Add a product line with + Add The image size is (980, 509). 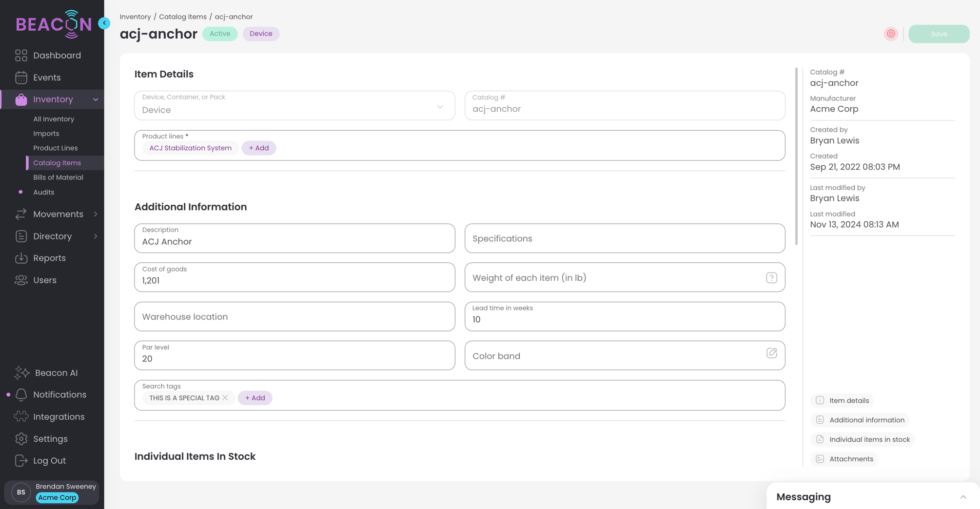point(258,148)
